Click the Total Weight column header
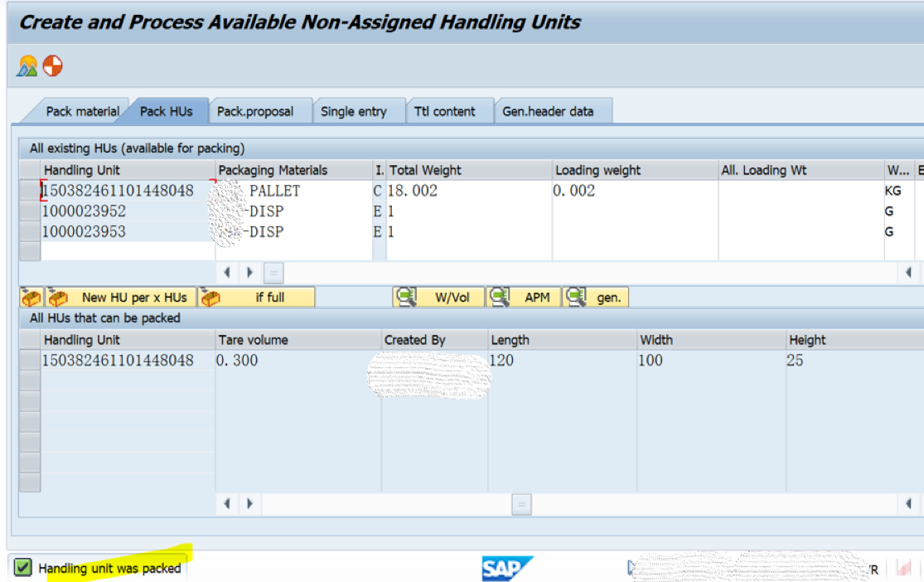 (x=469, y=170)
